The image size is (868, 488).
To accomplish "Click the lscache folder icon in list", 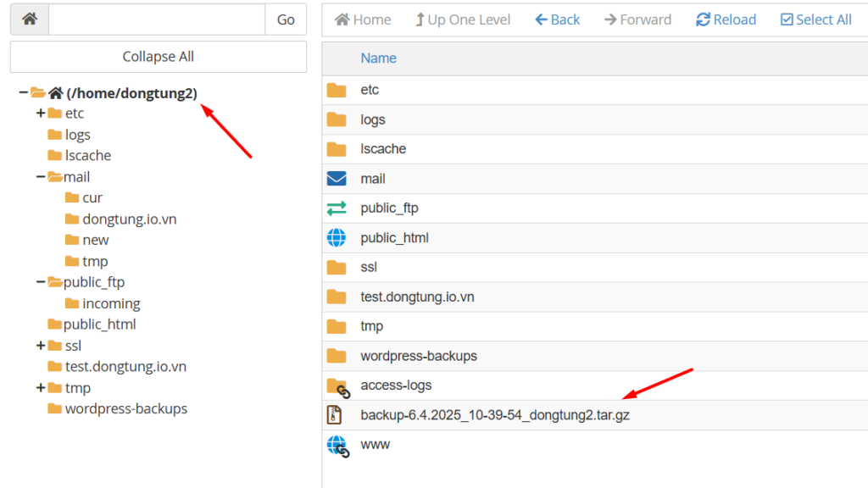I will click(337, 149).
